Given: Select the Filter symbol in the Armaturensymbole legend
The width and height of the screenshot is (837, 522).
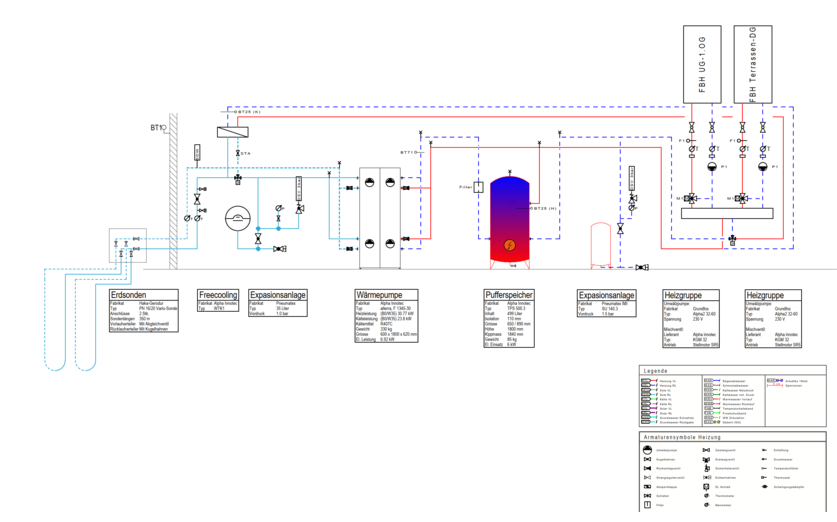Looking at the screenshot, I should click(648, 505).
